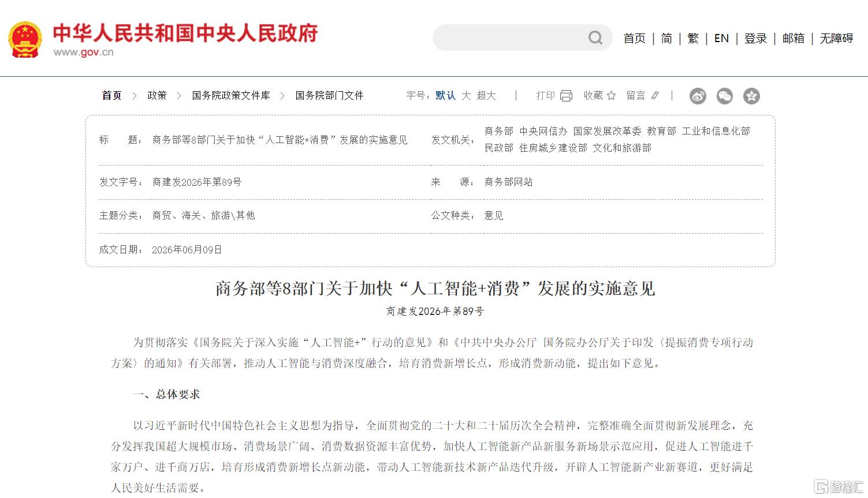
Task: Click the 收藏 bookmark text
Action: [593, 96]
